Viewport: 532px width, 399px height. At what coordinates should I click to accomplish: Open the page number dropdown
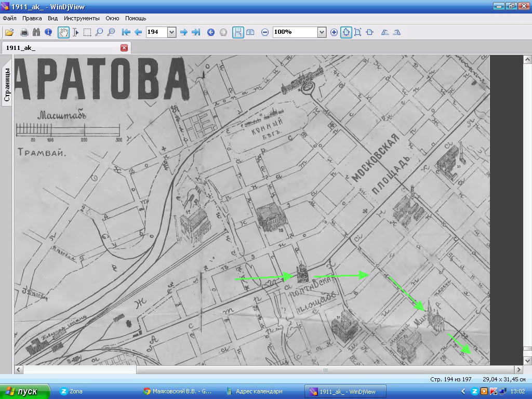click(x=171, y=32)
